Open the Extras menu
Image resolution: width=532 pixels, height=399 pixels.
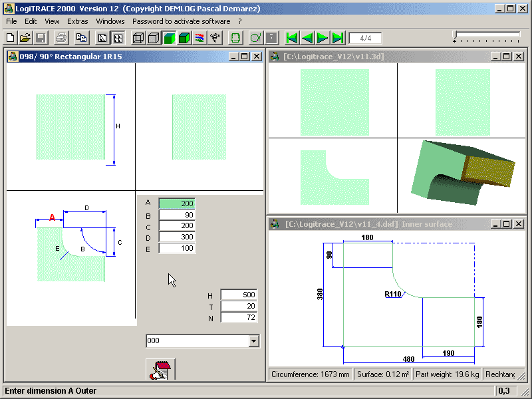77,21
